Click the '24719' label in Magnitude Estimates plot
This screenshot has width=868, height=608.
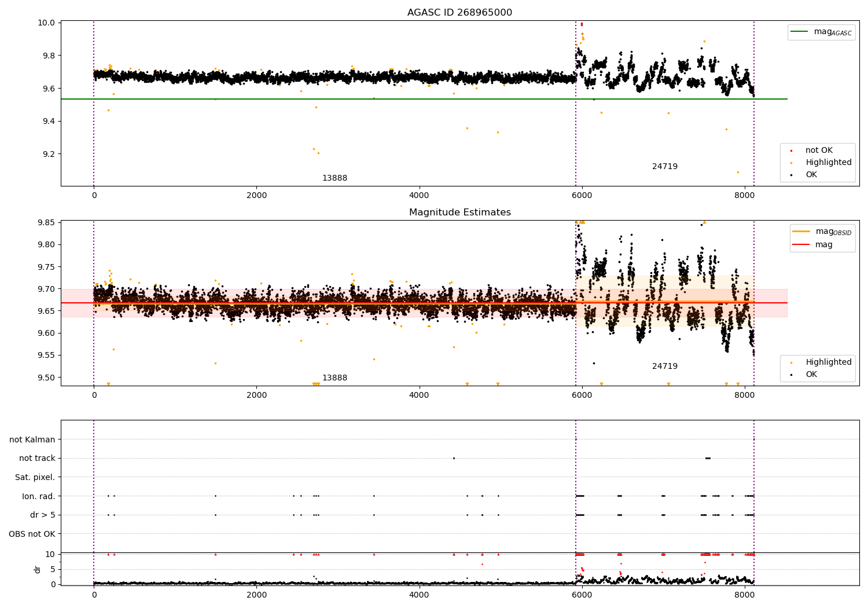pos(665,367)
